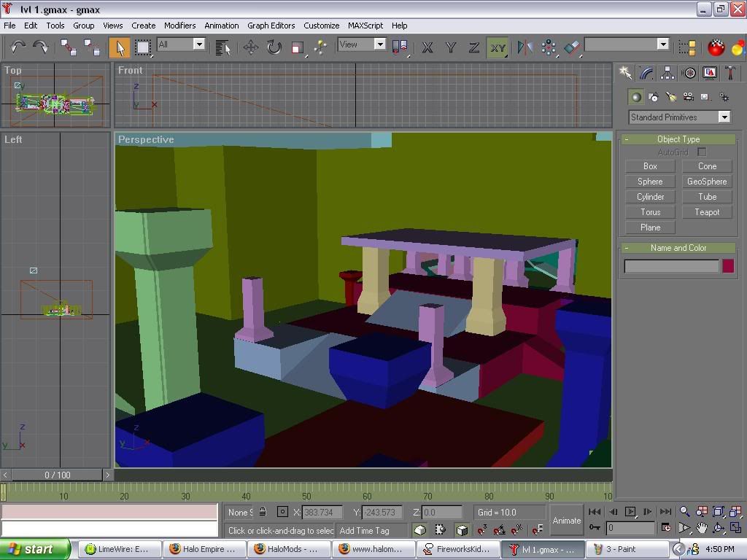Collapse the Object Type rollout
The width and height of the screenshot is (747, 560).
(678, 139)
